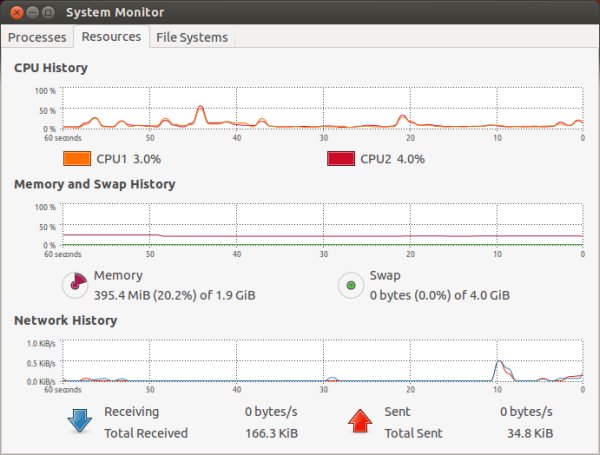This screenshot has height=455, width=600.
Task: Click the Memory and Swap History graph
Action: tap(322, 224)
